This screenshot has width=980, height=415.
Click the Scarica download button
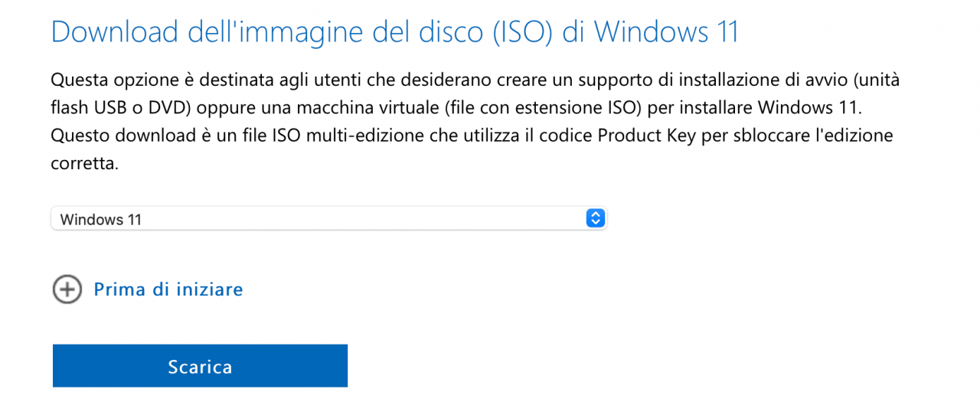pyautogui.click(x=200, y=366)
